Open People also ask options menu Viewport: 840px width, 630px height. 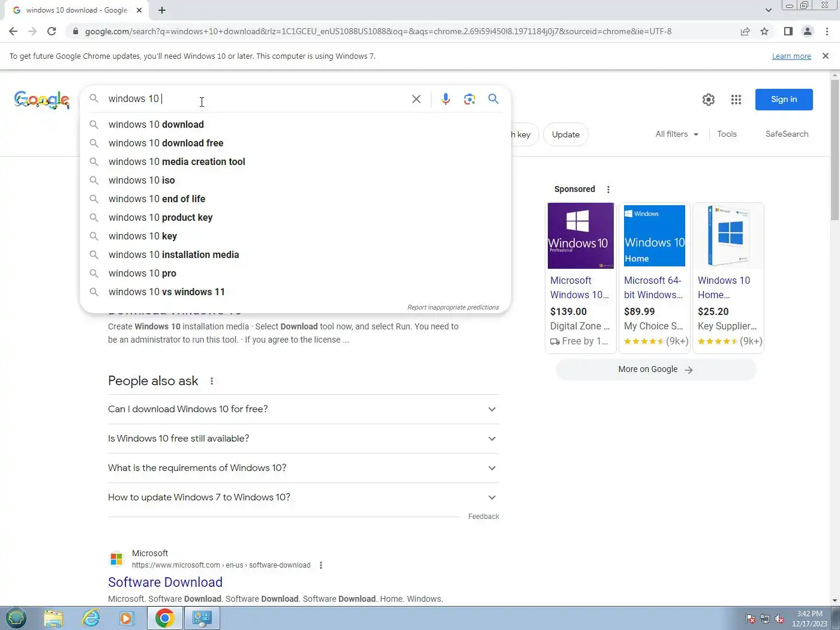[212, 381]
